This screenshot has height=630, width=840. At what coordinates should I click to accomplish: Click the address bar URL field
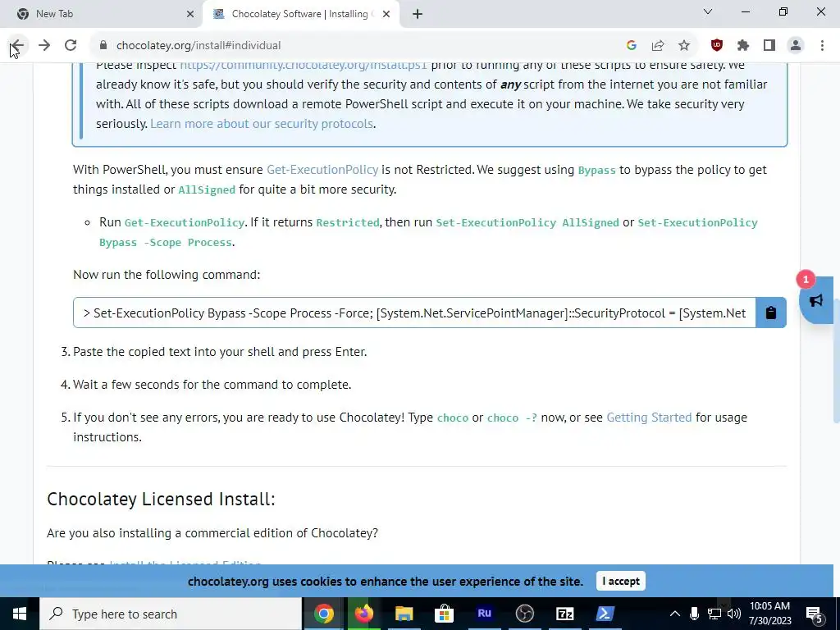click(x=354, y=46)
